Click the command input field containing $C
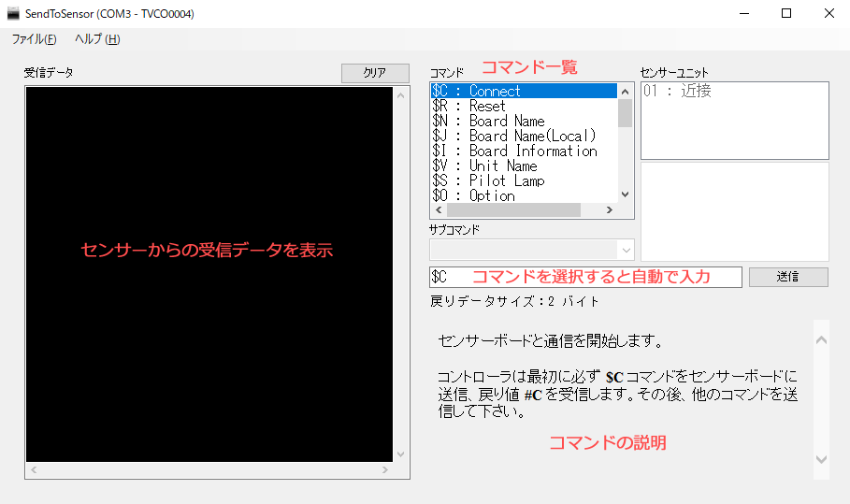Viewport: 850px width, 504px height. [x=585, y=277]
